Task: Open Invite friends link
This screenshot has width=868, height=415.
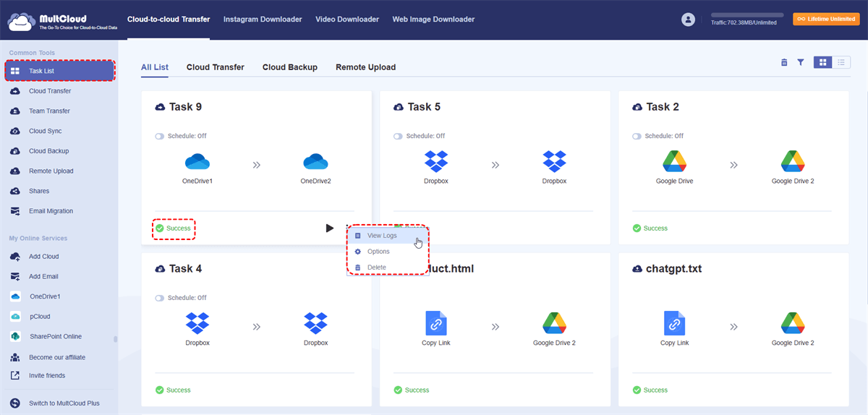Action: 47,376
